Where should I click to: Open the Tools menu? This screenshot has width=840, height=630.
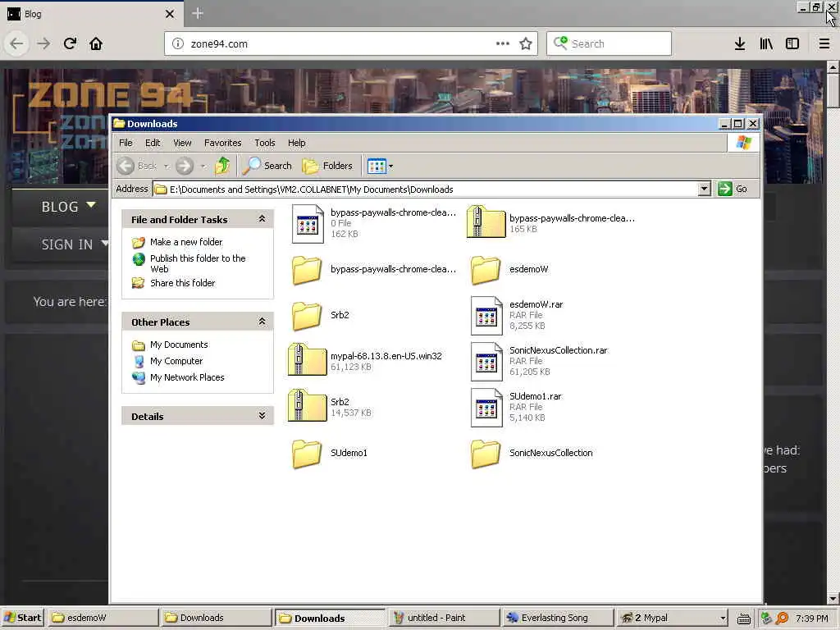265,143
